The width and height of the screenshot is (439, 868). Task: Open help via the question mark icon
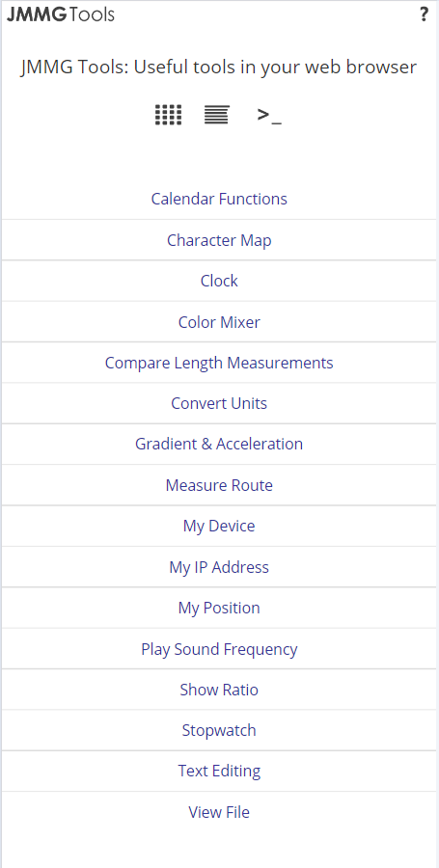point(425,14)
